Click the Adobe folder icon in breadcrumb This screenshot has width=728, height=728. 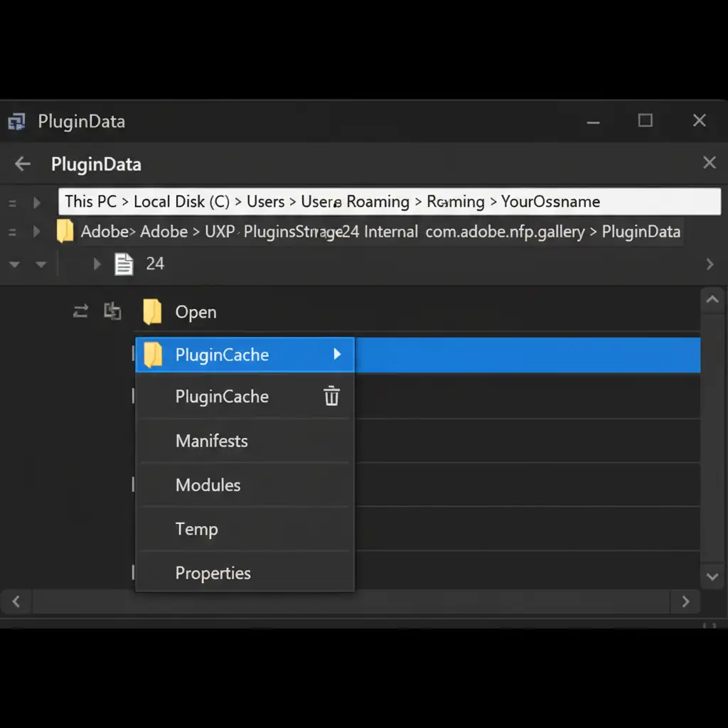point(65,231)
